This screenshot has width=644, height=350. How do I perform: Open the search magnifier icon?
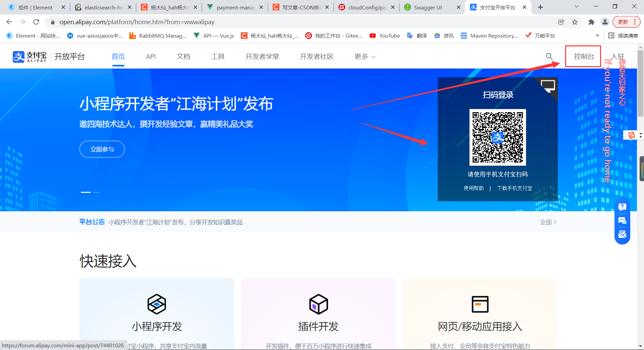tap(549, 56)
